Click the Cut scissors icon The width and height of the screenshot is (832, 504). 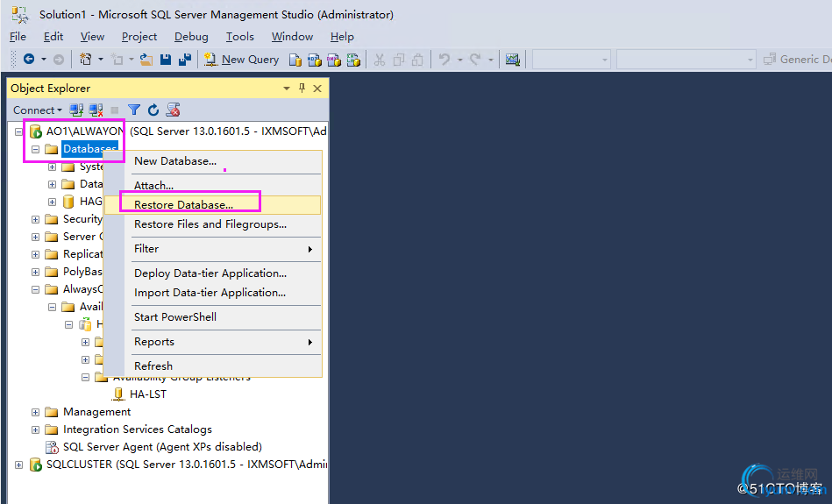pyautogui.click(x=380, y=60)
